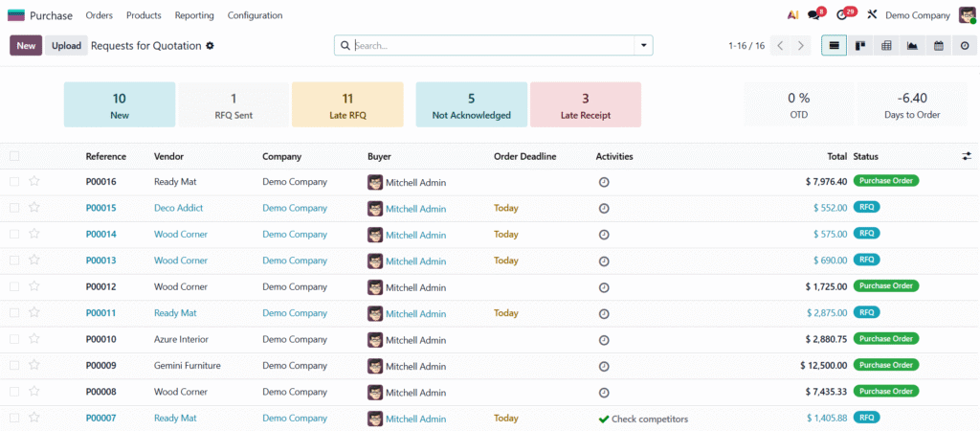The image size is (980, 431).
Task: Switch to Pivot table view
Action: 886,46
